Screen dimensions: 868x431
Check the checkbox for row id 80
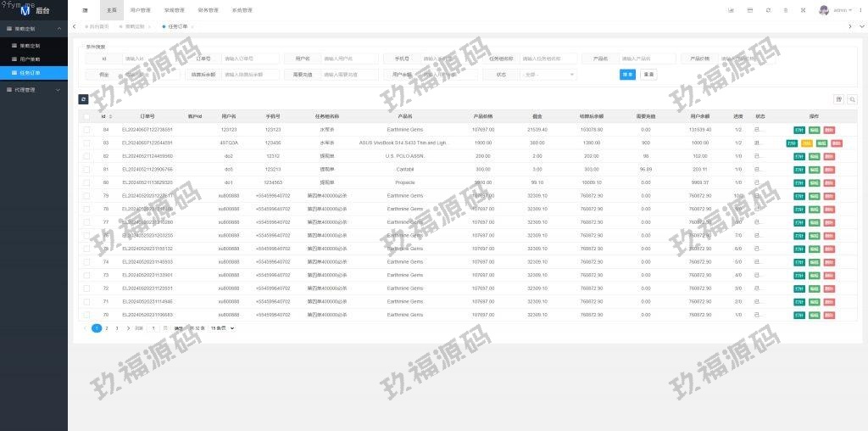87,182
